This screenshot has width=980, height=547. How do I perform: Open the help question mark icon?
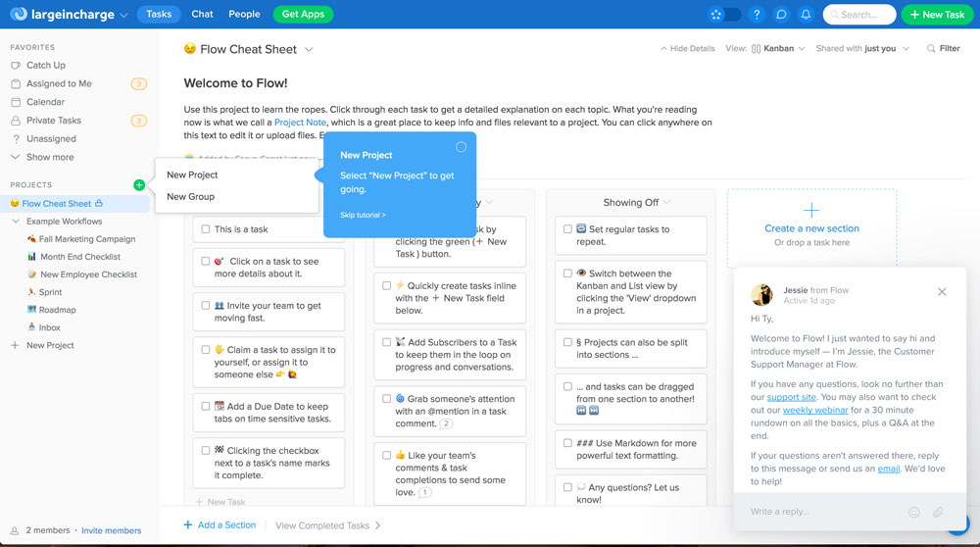click(757, 15)
